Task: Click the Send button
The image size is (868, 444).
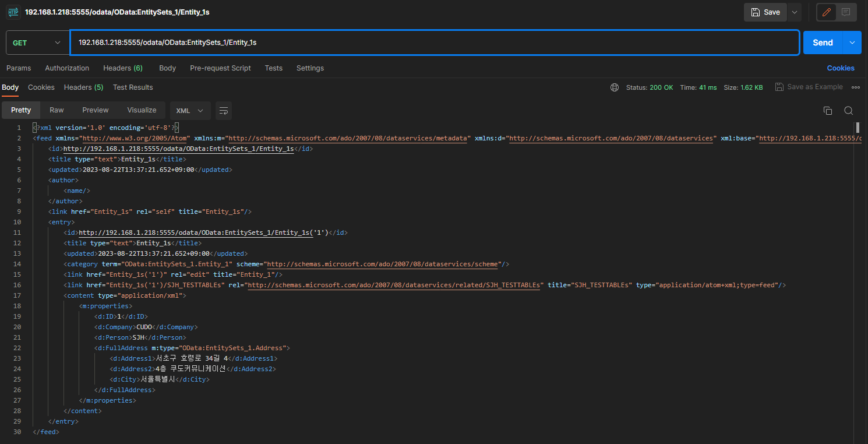Action: coord(823,43)
